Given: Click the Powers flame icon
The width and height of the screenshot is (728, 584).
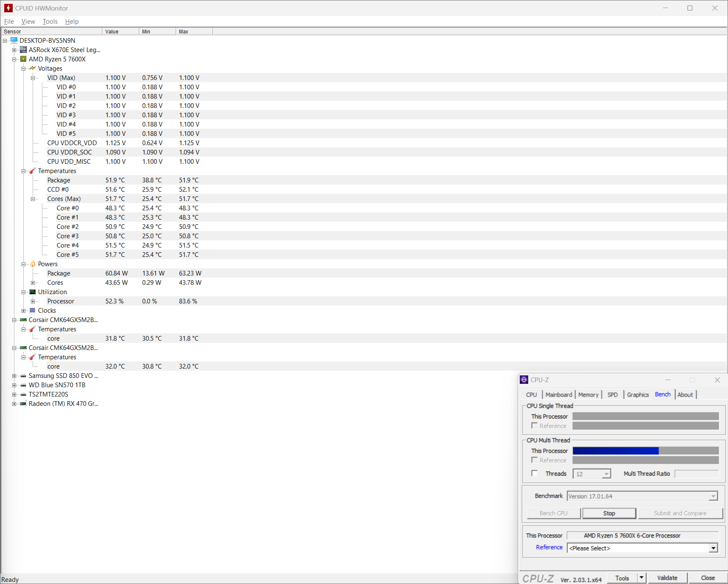Looking at the screenshot, I should (x=33, y=264).
